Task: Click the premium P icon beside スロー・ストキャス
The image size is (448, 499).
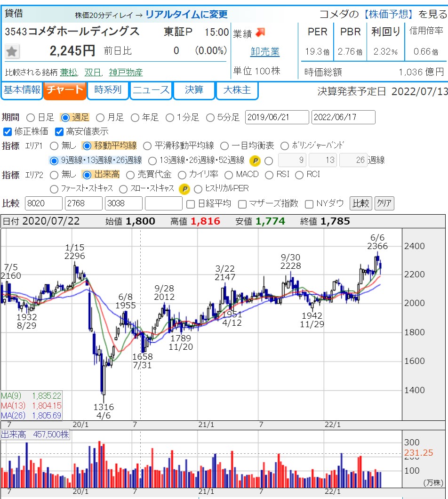Action: [x=184, y=189]
